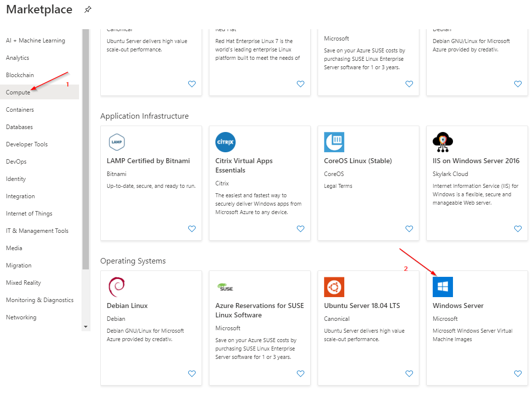Open the Windows Server offer title
Image resolution: width=532 pixels, height=394 pixels.
click(x=458, y=306)
